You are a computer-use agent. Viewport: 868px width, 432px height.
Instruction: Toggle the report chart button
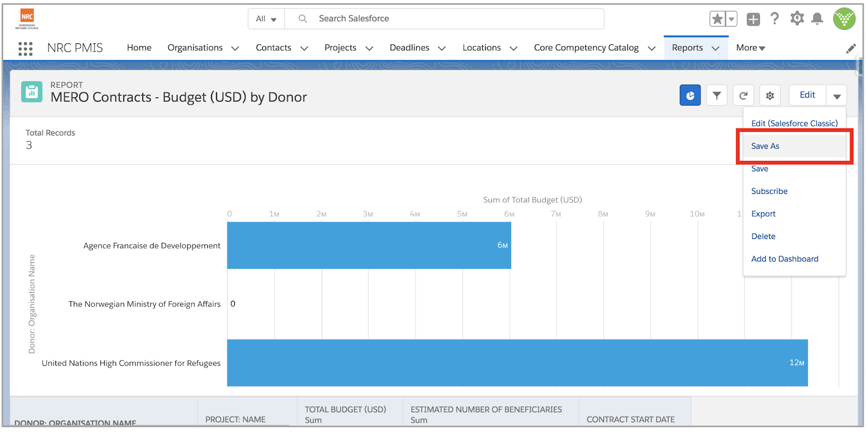(x=690, y=95)
